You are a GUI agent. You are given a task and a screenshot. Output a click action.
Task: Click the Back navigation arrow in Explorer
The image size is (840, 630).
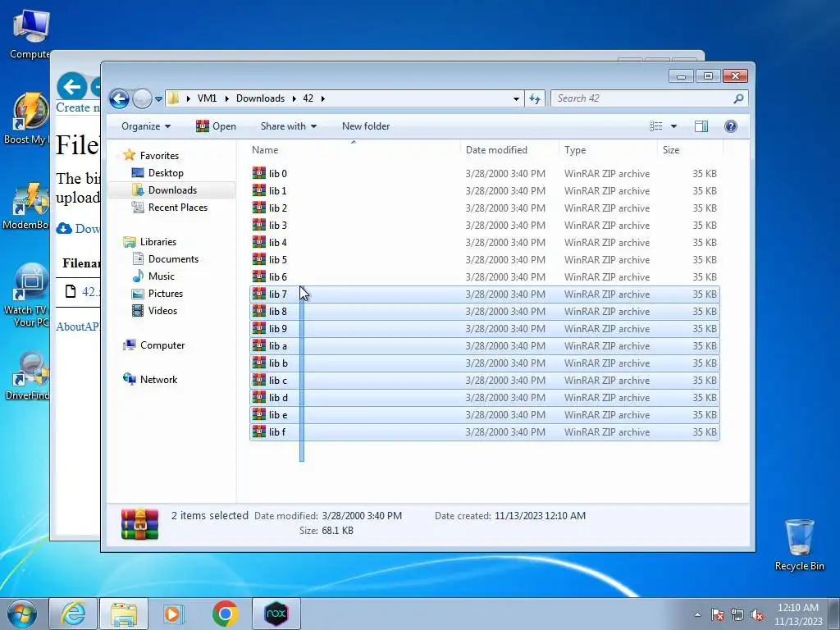(119, 98)
